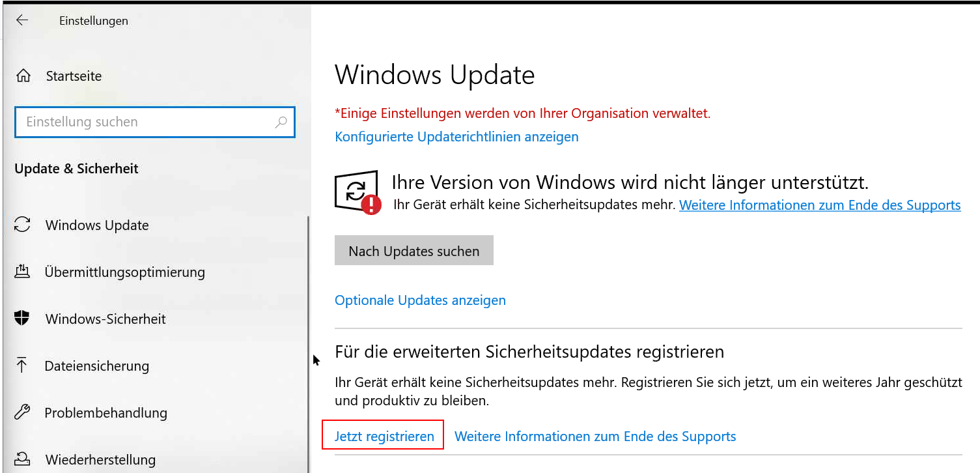
Task: Click the magnifier icon in search box
Action: 281,122
